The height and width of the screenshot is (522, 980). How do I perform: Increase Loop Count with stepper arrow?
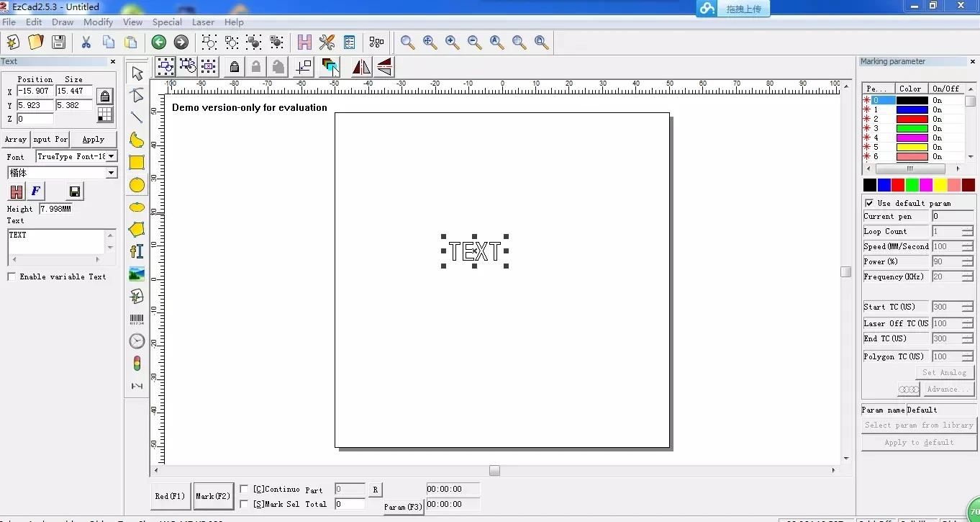(967, 229)
